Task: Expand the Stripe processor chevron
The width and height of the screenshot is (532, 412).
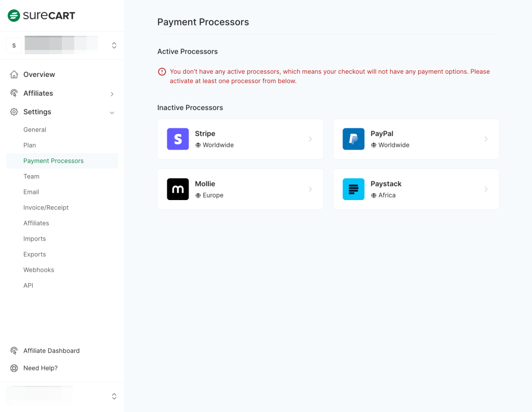Action: tap(311, 139)
